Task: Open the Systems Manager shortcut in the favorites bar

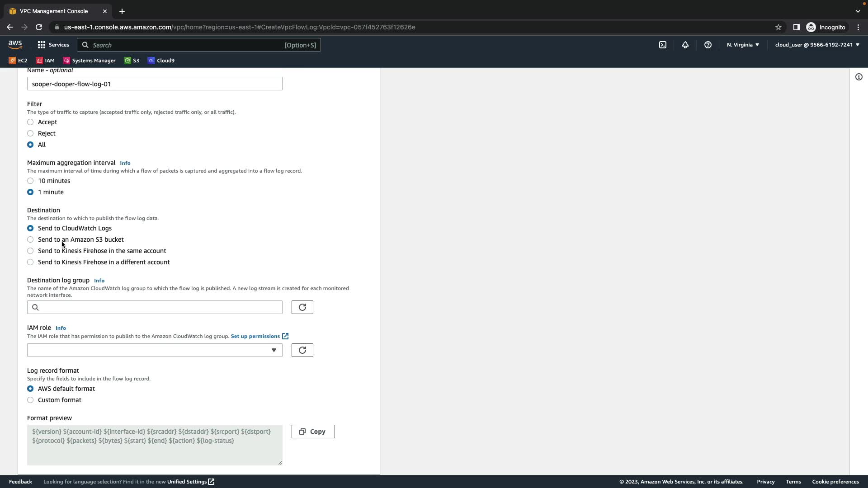Action: click(x=89, y=61)
